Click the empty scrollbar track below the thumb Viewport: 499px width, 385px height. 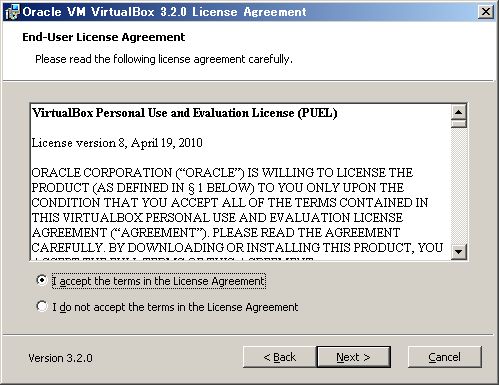click(459, 186)
